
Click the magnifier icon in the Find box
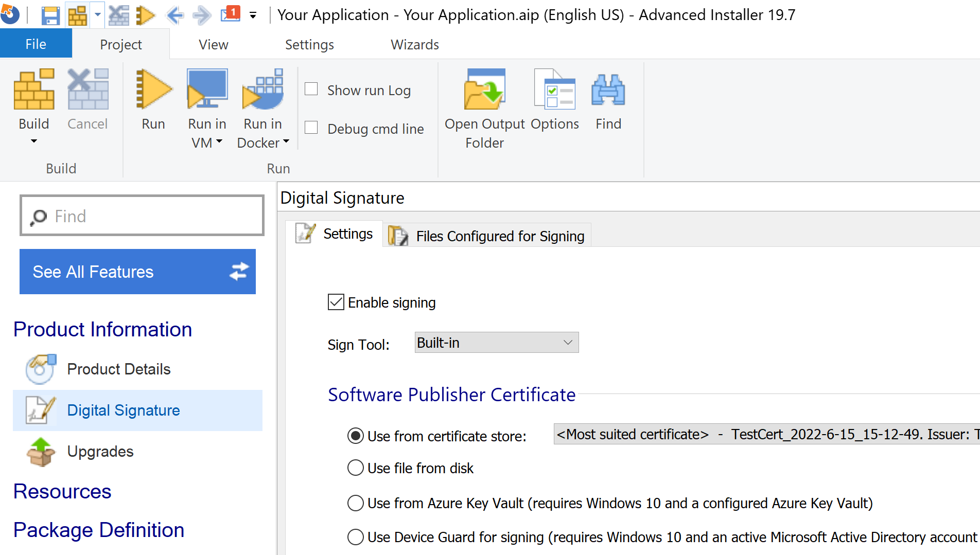click(38, 217)
